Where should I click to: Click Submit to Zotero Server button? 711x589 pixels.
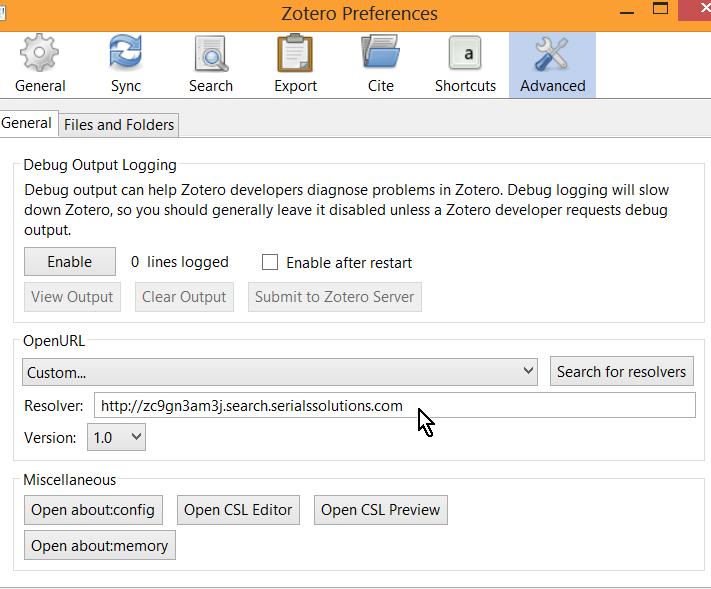click(x=335, y=297)
